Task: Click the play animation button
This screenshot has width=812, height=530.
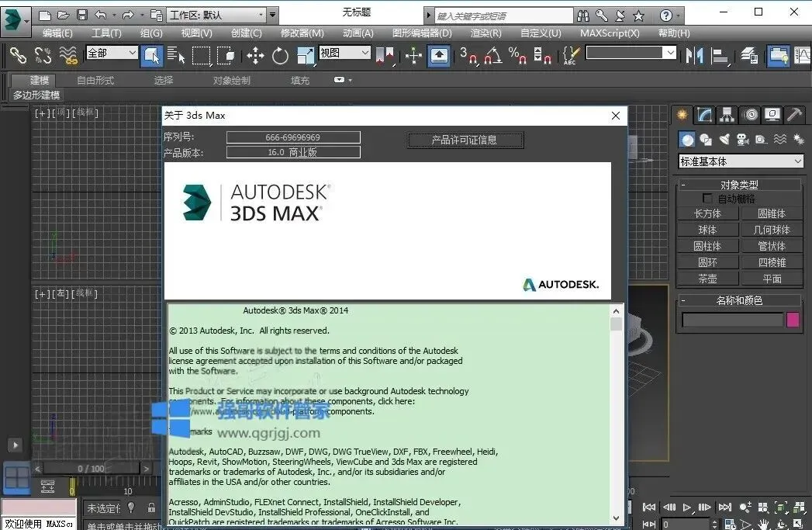Action: (x=687, y=507)
